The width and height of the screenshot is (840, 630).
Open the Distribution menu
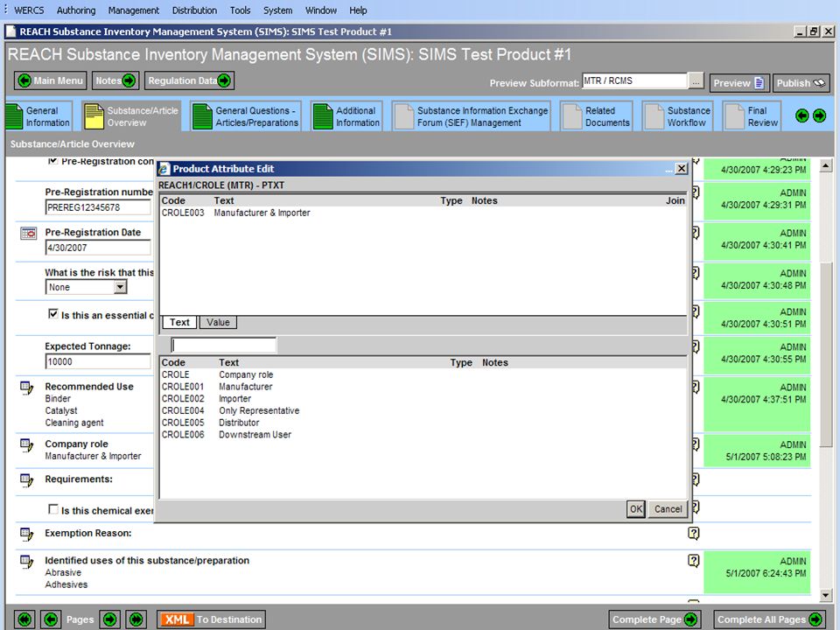tap(194, 10)
